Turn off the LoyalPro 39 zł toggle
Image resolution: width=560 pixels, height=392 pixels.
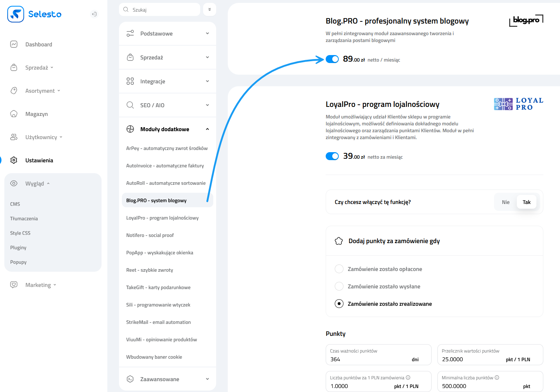click(332, 156)
